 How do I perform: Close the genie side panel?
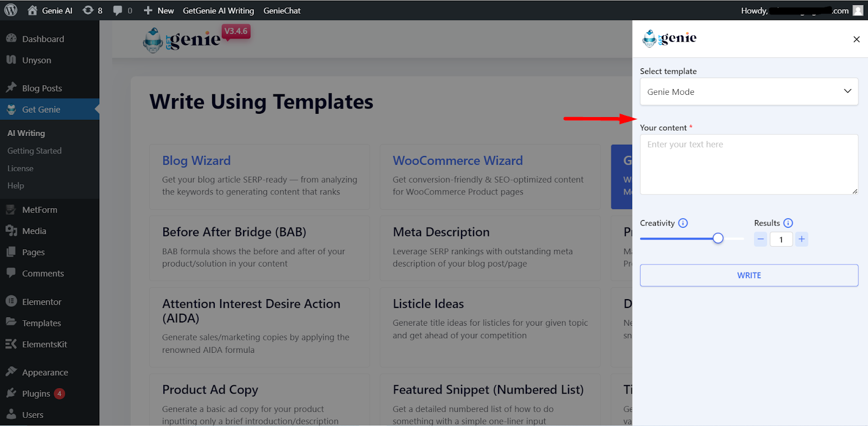[x=857, y=39]
